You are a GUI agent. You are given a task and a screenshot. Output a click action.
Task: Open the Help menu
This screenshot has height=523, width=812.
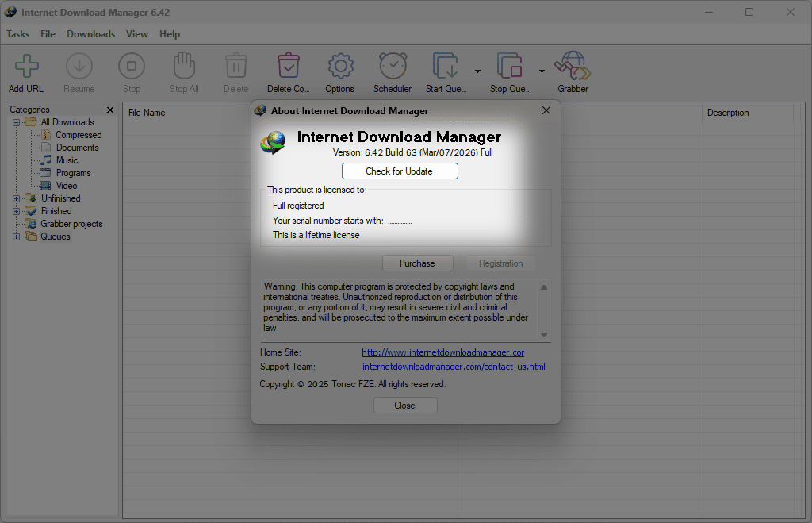(x=169, y=33)
